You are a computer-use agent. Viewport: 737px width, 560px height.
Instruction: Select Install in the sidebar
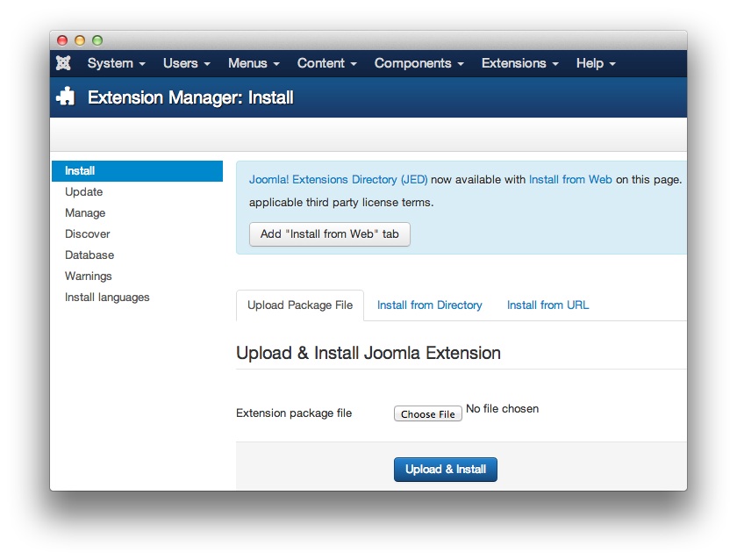click(x=137, y=170)
